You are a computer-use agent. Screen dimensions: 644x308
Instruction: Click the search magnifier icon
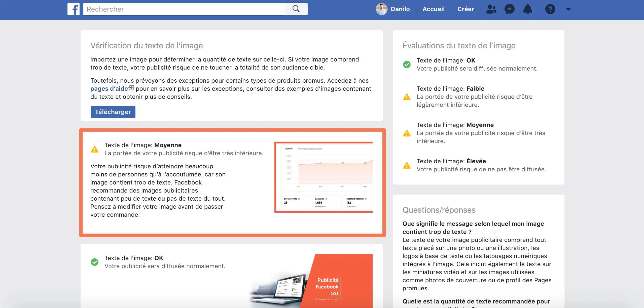296,9
